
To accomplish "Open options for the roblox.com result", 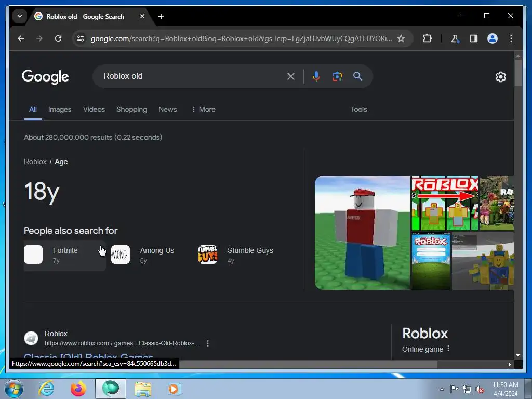I will click(x=208, y=343).
